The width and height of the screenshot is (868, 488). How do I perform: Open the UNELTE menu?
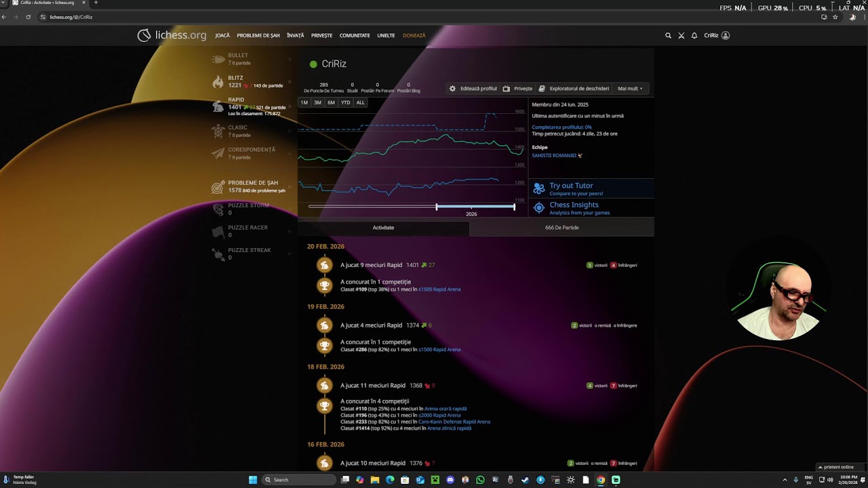coord(386,35)
